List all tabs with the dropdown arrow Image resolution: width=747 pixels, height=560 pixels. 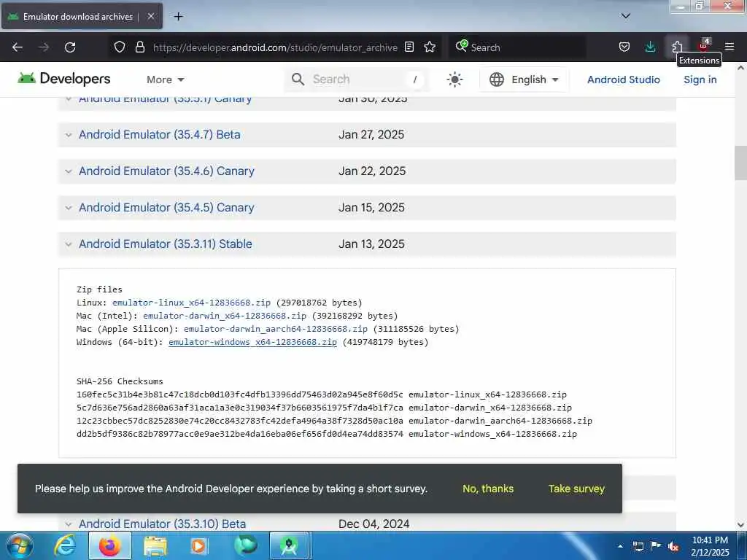pos(626,16)
